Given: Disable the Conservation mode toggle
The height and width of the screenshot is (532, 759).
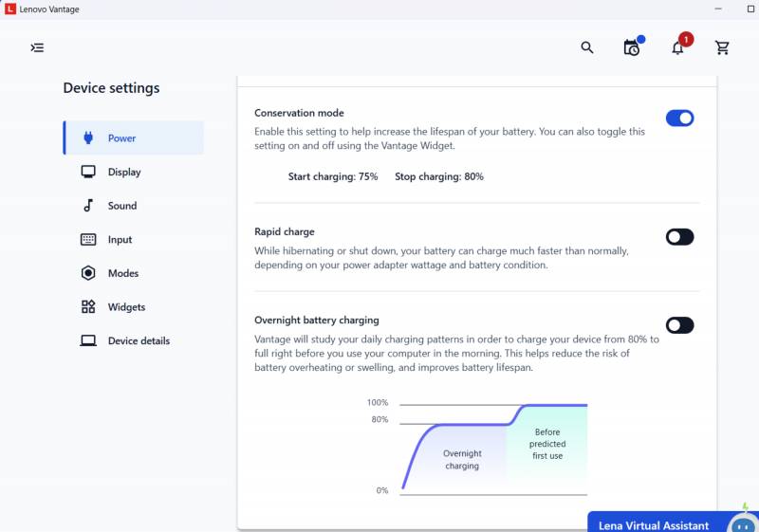Looking at the screenshot, I should [x=679, y=118].
